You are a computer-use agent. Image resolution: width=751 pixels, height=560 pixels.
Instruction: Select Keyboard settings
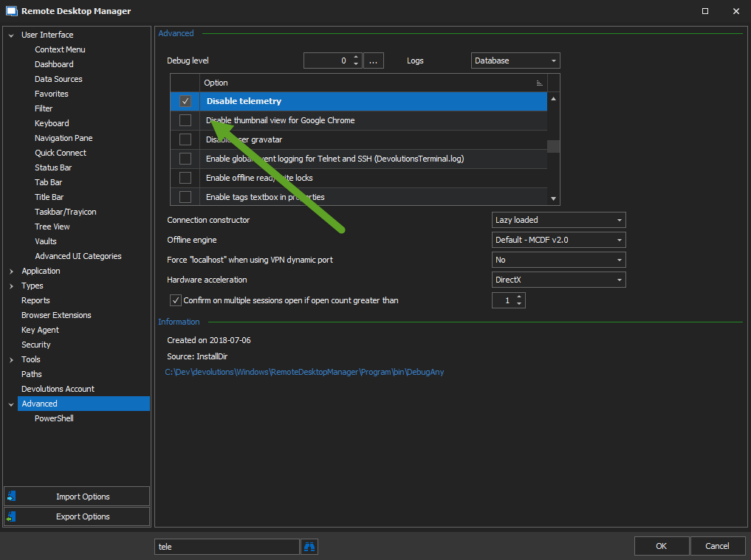point(52,123)
